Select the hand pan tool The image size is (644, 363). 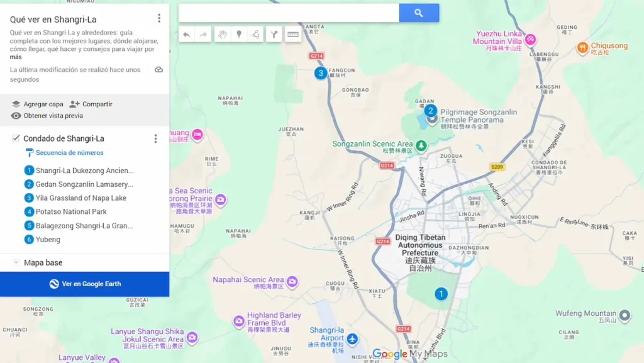coord(222,35)
